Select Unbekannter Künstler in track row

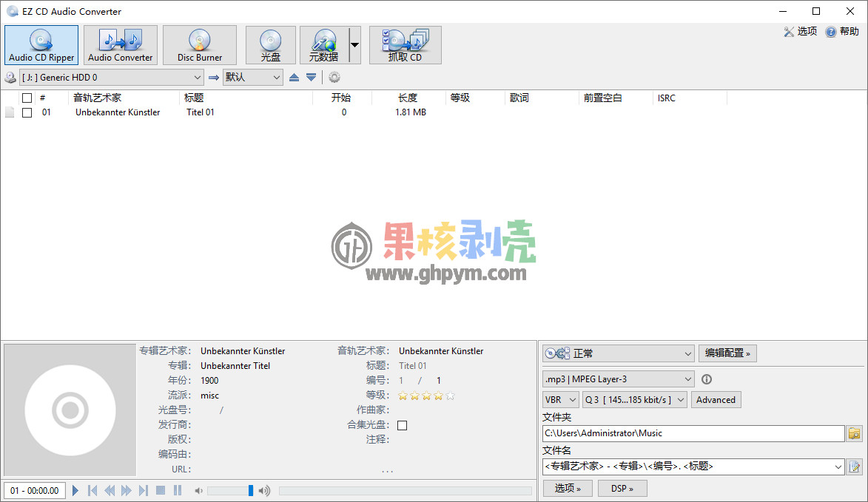[118, 112]
